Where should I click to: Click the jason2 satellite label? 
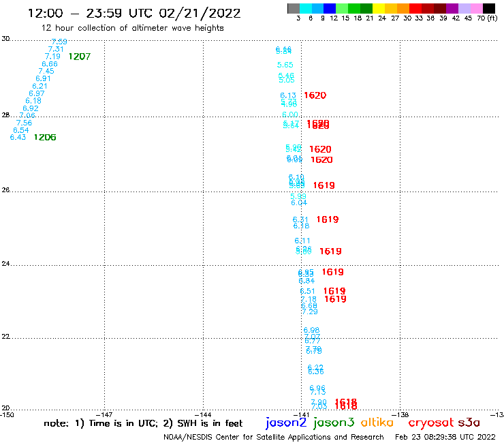(286, 423)
